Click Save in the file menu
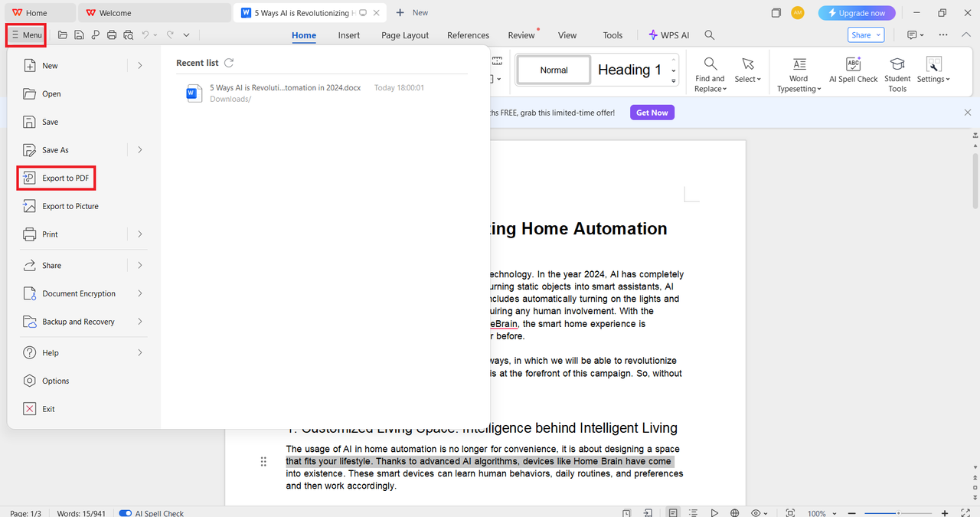The image size is (980, 517). click(x=50, y=123)
